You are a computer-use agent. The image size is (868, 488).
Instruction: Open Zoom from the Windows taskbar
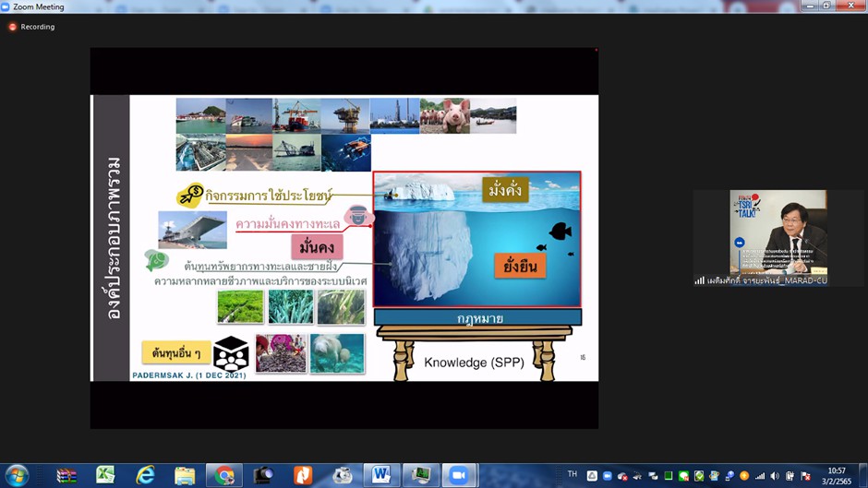click(x=458, y=475)
